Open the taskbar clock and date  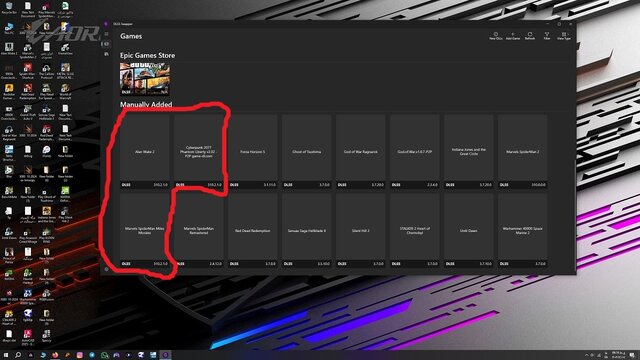pyautogui.click(x=618, y=355)
